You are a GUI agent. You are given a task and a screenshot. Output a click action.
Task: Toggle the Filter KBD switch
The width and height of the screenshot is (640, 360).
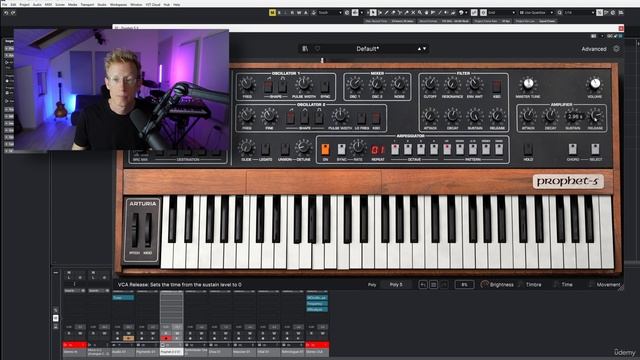click(496, 86)
